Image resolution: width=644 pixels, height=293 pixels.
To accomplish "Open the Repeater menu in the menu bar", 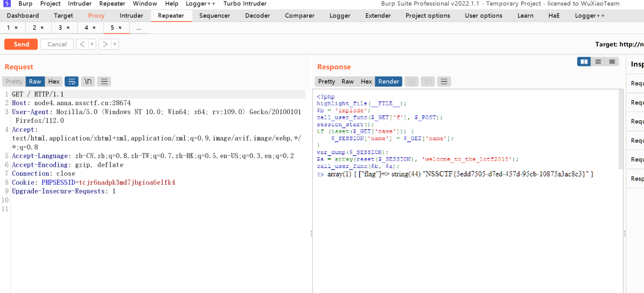I will click(x=112, y=4).
